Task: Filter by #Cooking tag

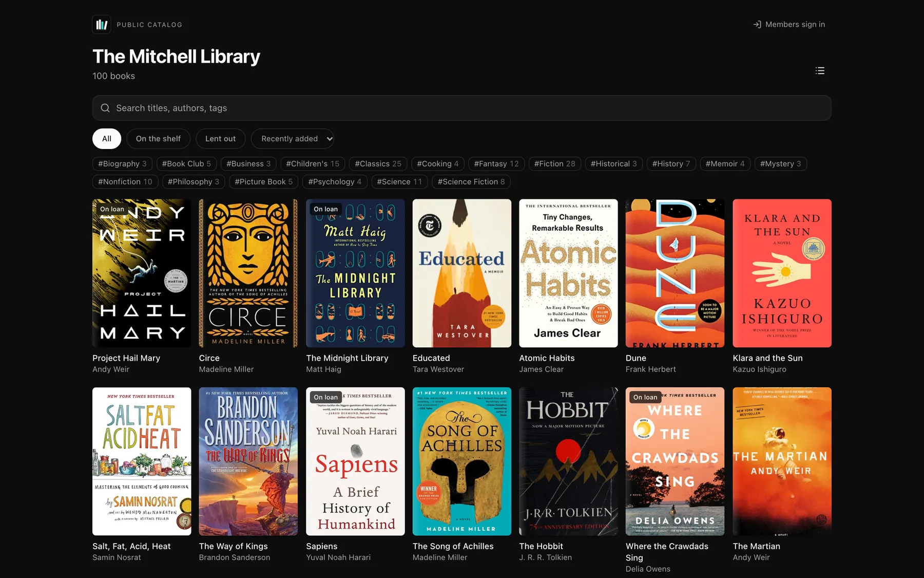Action: pos(438,164)
